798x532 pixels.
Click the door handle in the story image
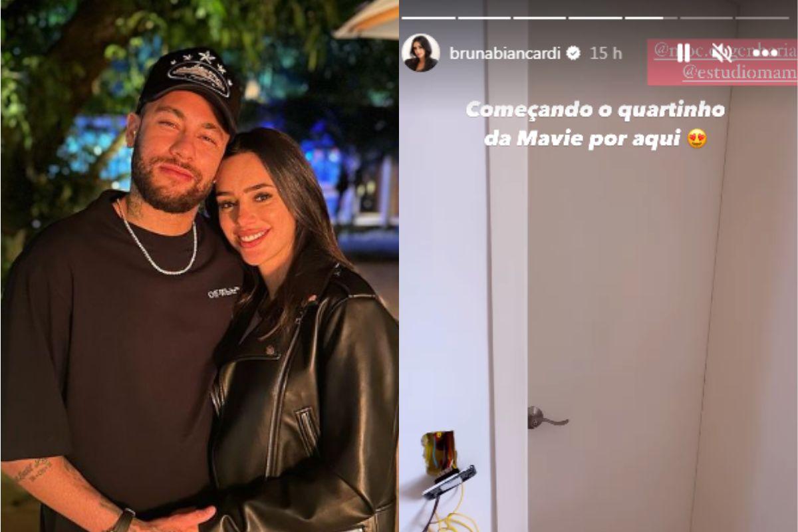coord(547,418)
